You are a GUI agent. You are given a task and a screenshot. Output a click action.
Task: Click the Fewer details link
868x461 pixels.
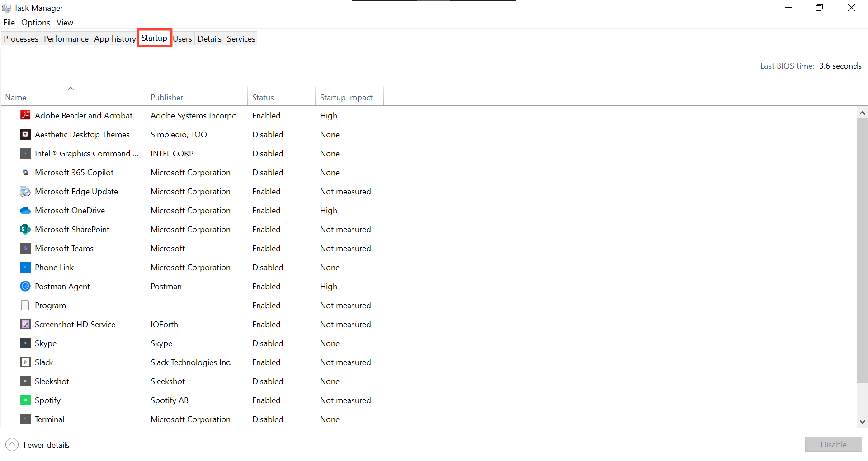coord(47,445)
